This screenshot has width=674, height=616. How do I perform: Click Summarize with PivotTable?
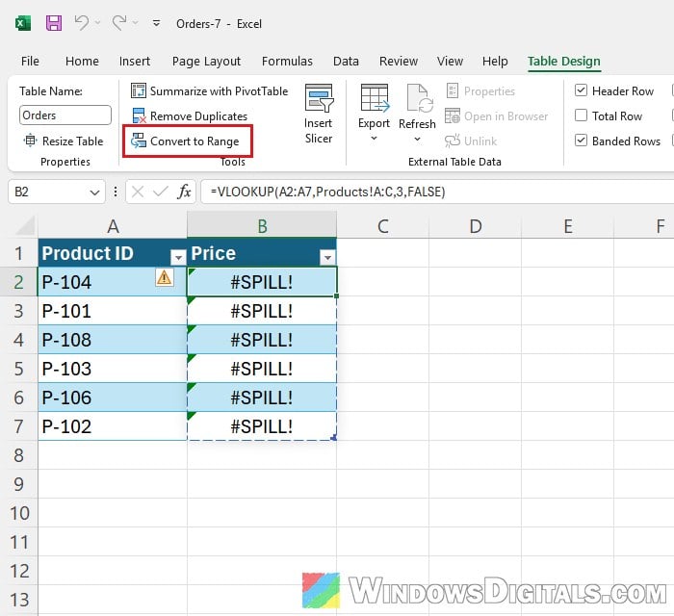coord(209,91)
